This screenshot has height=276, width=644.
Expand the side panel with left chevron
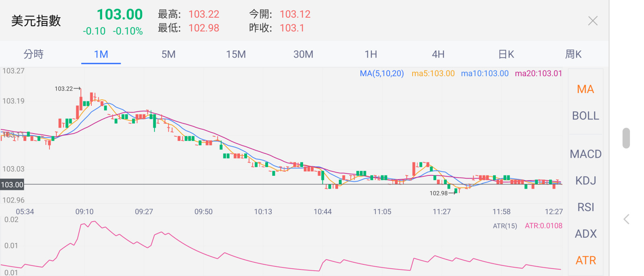[626, 219]
